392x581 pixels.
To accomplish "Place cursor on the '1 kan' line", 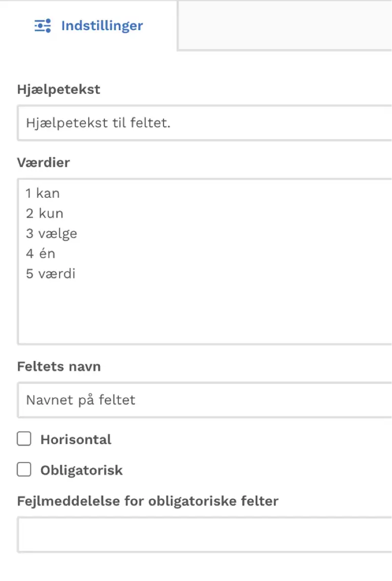I will [42, 193].
